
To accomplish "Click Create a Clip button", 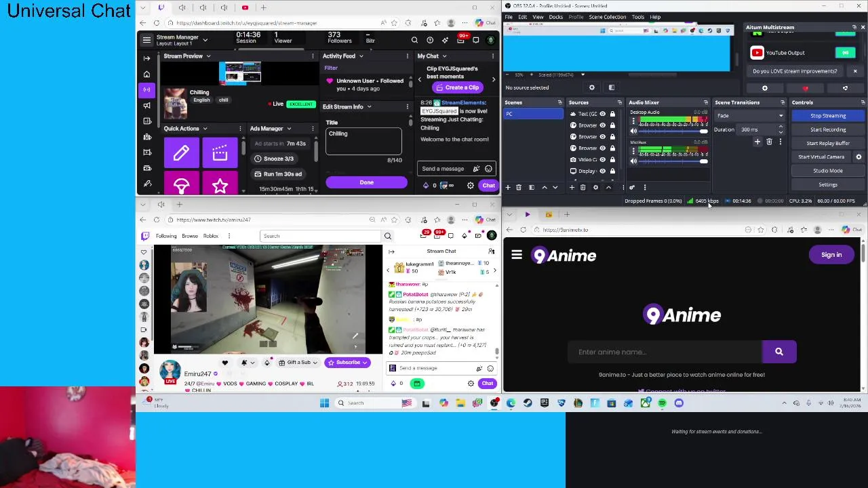I will click(457, 87).
